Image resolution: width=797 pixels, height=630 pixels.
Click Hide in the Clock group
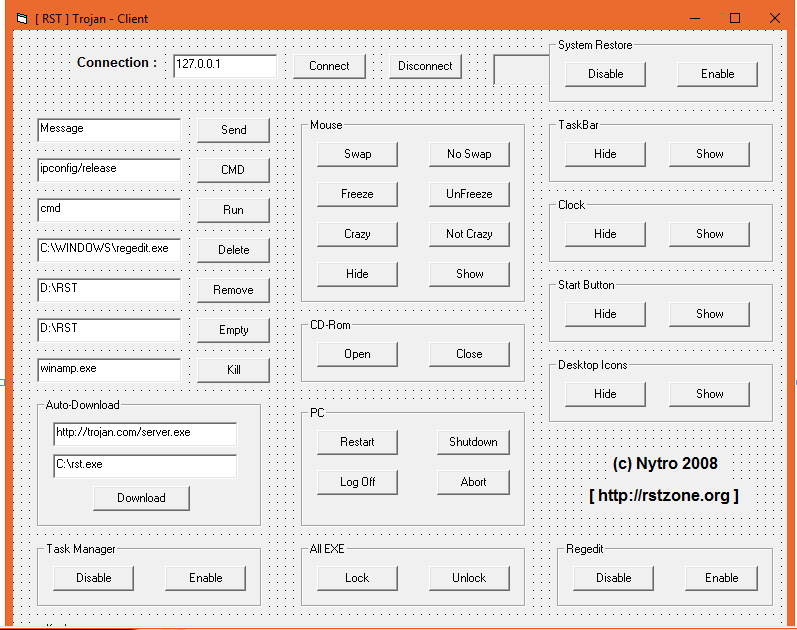pyautogui.click(x=605, y=234)
